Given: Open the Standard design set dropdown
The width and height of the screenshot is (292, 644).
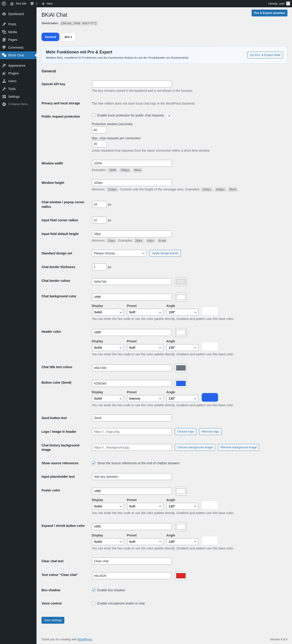Looking at the screenshot, I should 119,253.
